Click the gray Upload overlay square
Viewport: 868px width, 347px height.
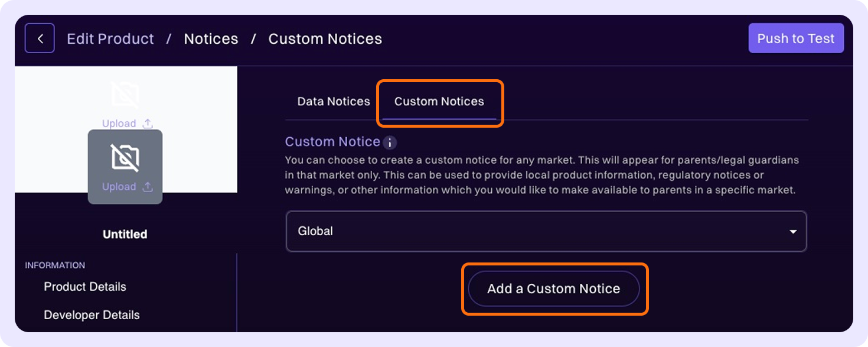tap(125, 167)
